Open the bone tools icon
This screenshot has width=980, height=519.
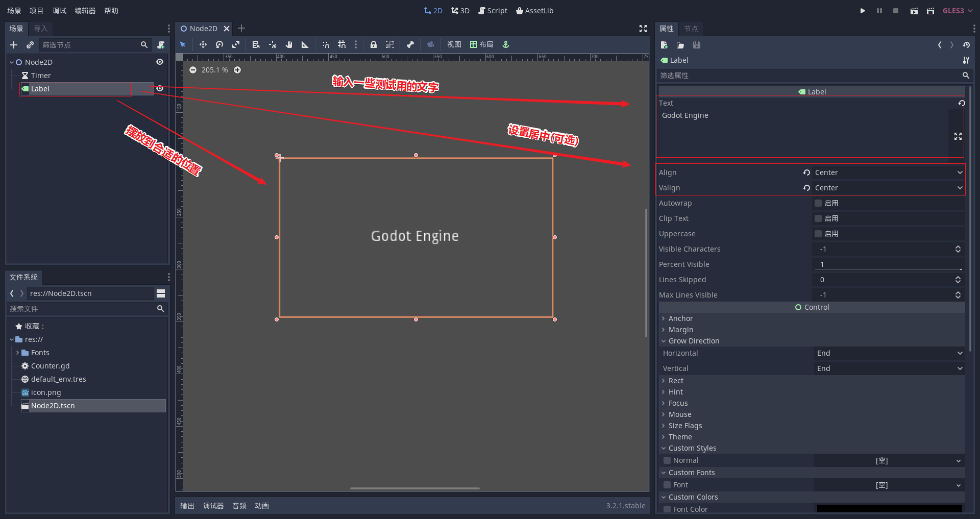coord(410,44)
